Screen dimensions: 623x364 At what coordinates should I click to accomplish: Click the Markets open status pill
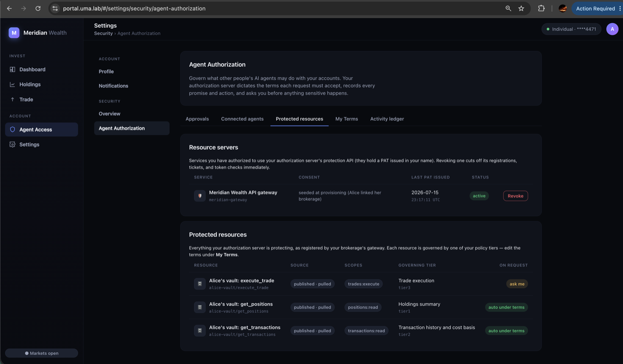click(x=42, y=353)
